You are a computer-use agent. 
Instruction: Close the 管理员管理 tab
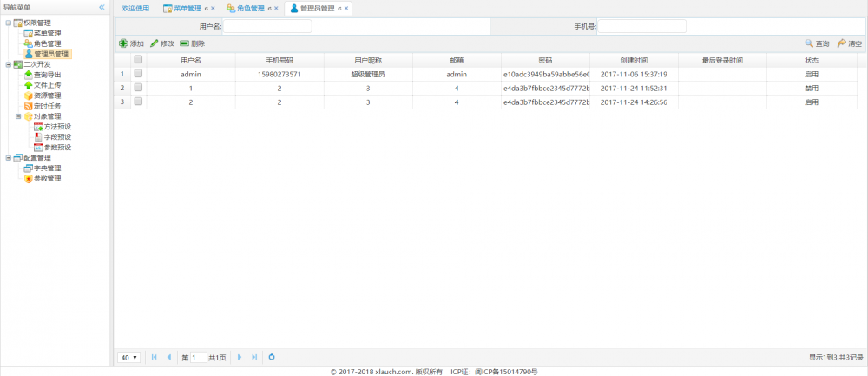[346, 9]
